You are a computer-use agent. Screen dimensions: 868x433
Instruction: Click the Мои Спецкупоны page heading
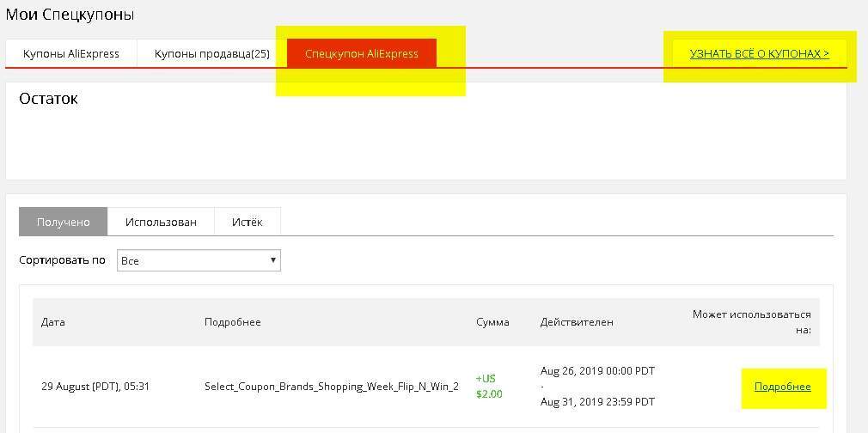(x=70, y=15)
